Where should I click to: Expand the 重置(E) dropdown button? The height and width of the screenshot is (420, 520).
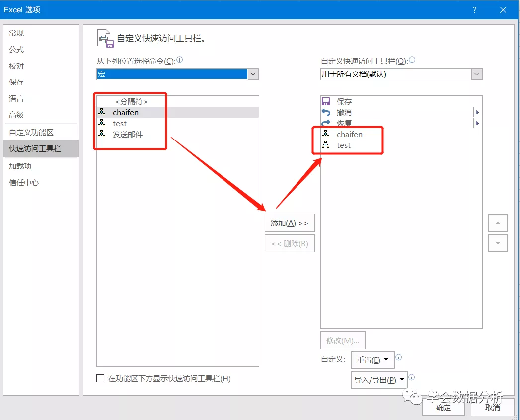(373, 360)
